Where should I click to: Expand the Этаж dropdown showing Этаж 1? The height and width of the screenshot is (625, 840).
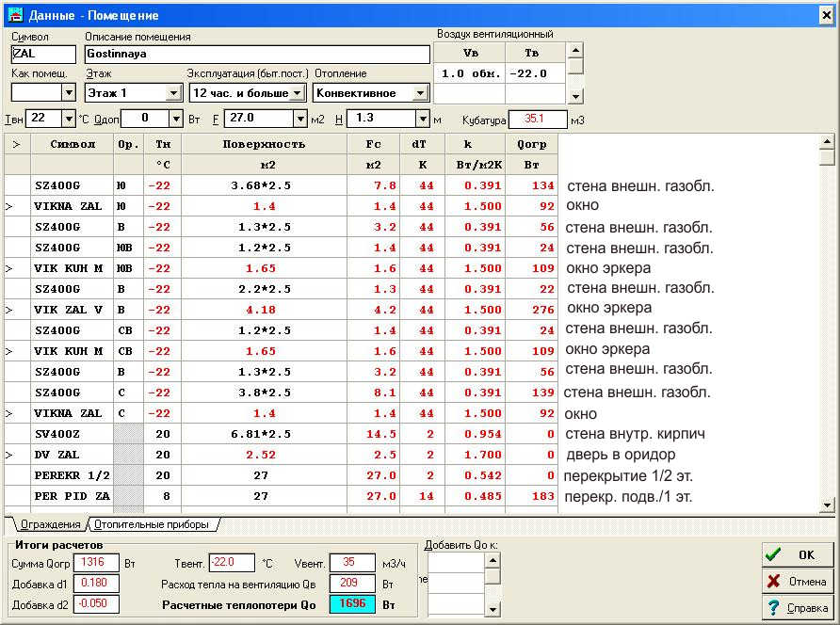[x=173, y=93]
